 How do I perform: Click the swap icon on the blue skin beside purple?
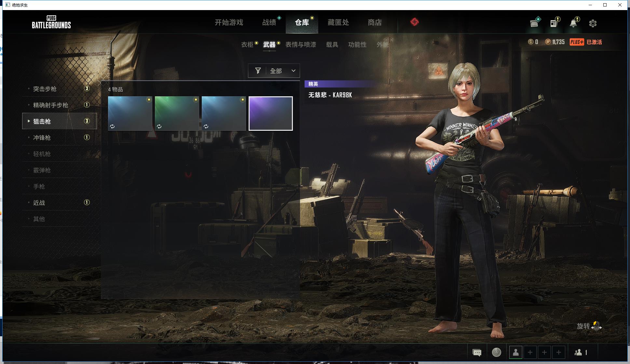pos(206,126)
